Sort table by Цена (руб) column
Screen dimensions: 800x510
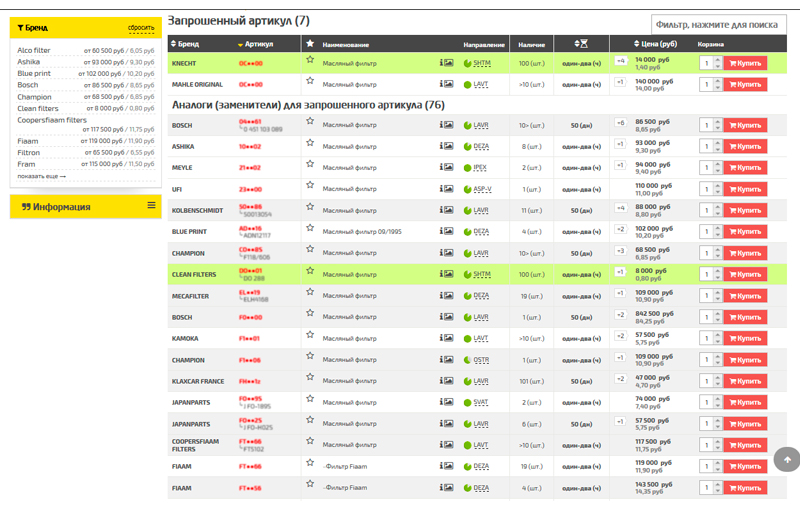click(655, 44)
